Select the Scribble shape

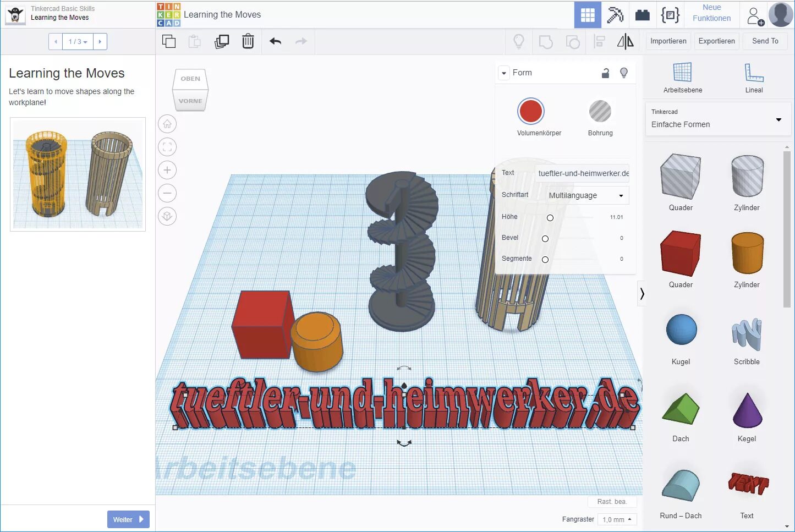coord(747,333)
